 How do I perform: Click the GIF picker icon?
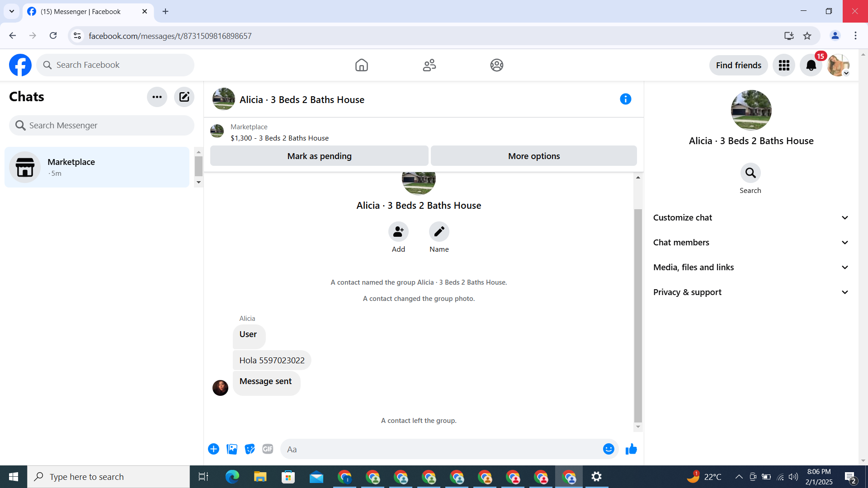coord(268,449)
